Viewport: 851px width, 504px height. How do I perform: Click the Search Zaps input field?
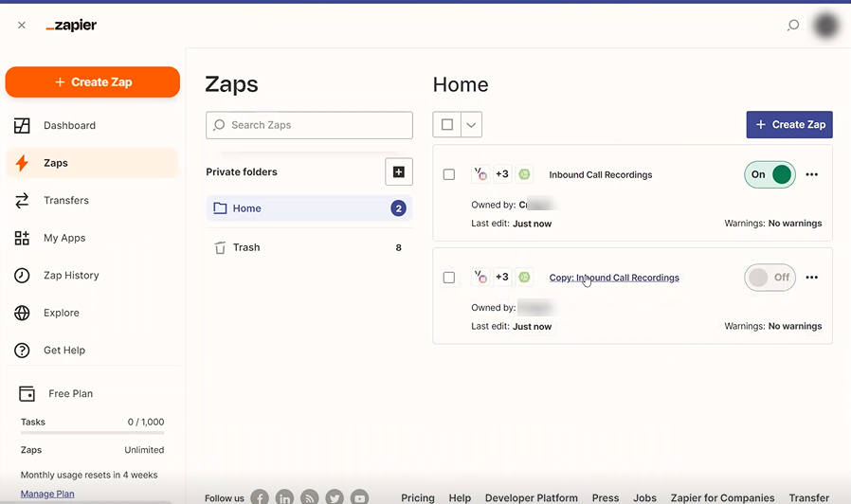309,125
